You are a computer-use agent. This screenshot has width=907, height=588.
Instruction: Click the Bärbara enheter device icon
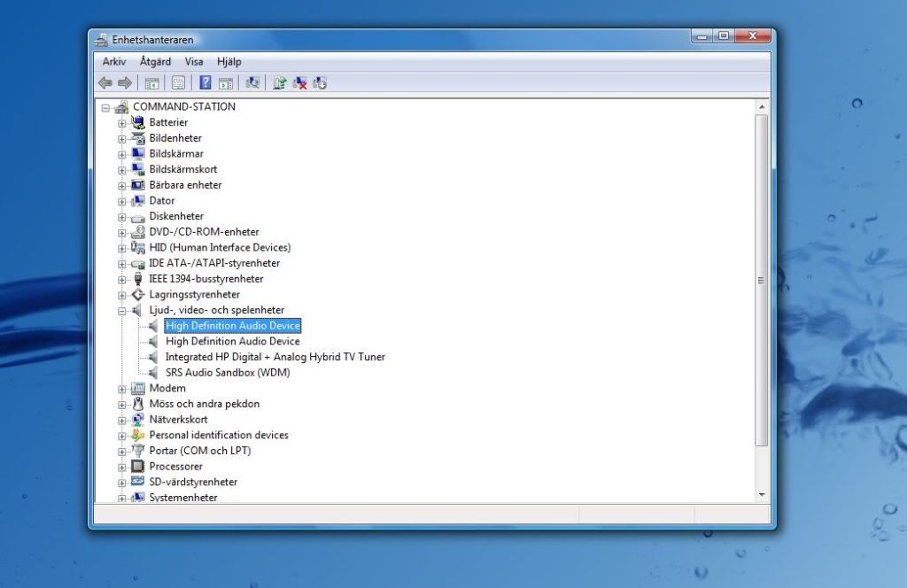point(137,184)
